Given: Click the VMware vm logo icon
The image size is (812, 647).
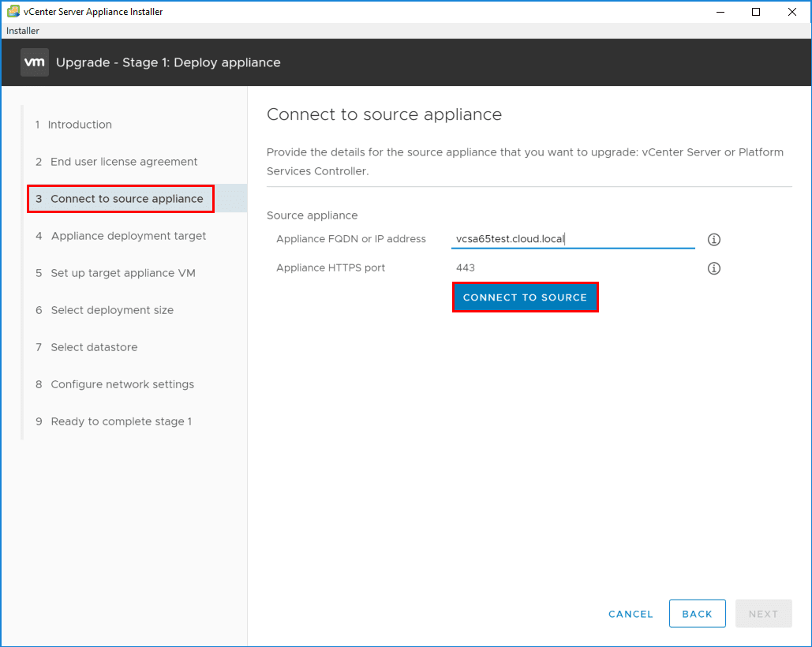Looking at the screenshot, I should pyautogui.click(x=35, y=62).
